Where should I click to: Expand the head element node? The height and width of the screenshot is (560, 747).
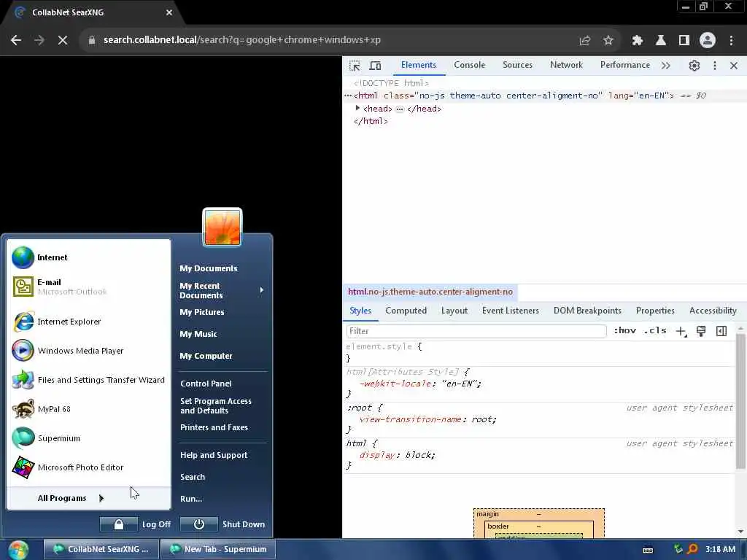coord(357,109)
